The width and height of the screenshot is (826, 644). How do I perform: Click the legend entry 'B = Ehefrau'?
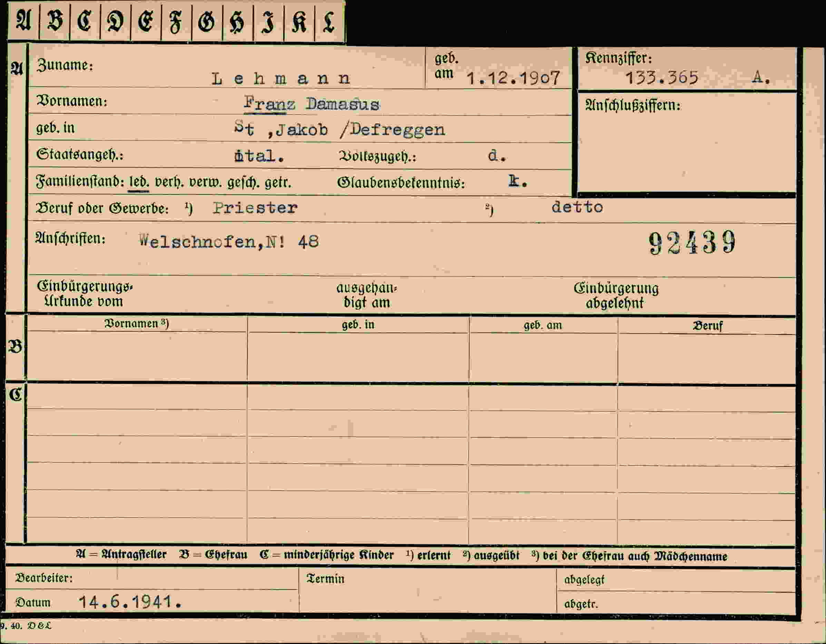pyautogui.click(x=213, y=555)
